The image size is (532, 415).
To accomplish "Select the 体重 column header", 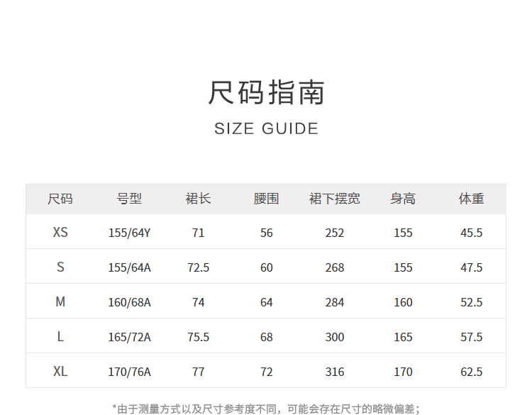I will (x=471, y=199).
